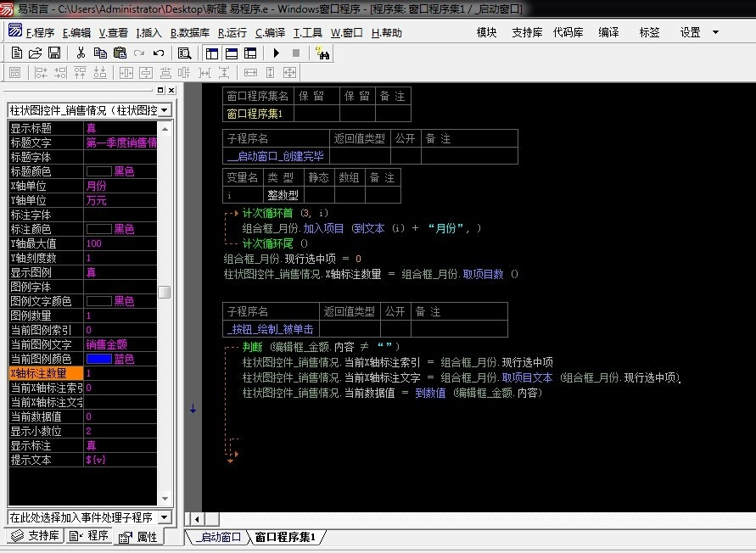
Task: Toggle the combined panel layout icon
Action: 250,53
